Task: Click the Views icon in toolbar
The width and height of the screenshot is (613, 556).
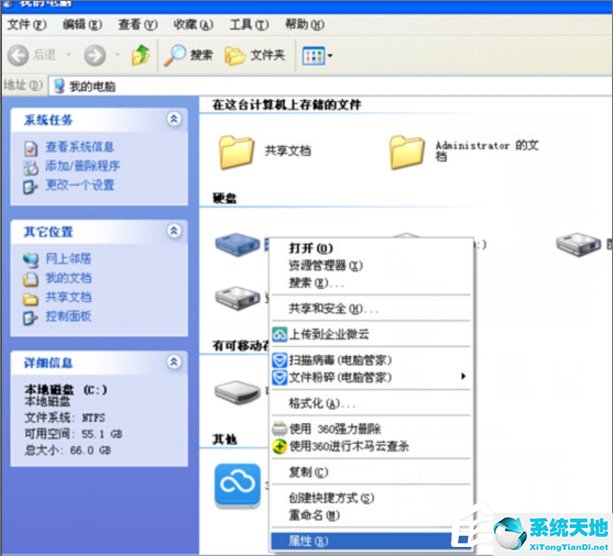Action: pyautogui.click(x=313, y=56)
